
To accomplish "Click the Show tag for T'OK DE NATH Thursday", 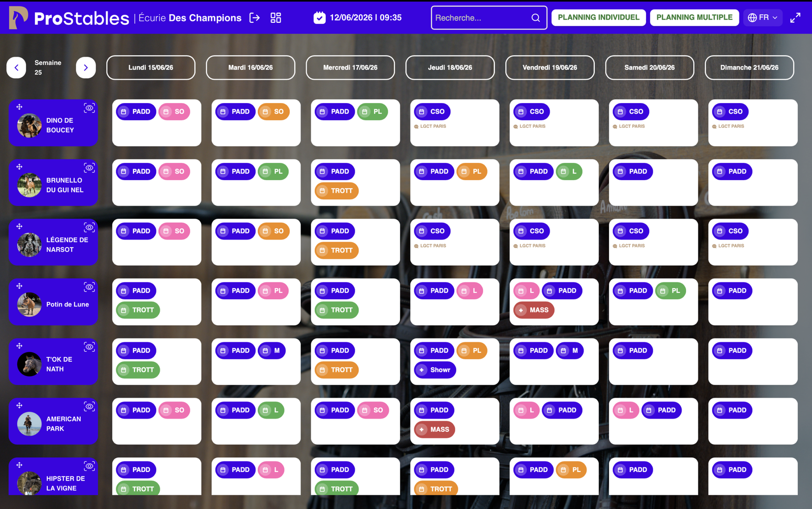I will (435, 370).
